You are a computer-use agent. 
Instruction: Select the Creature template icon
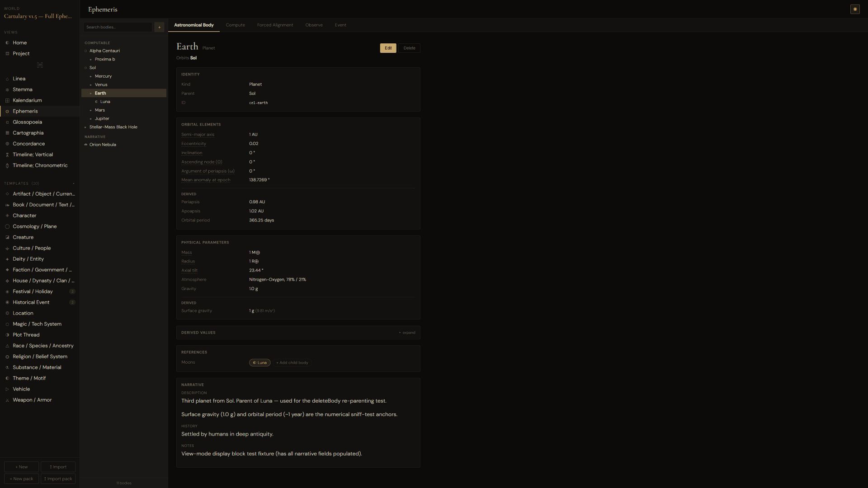7,238
